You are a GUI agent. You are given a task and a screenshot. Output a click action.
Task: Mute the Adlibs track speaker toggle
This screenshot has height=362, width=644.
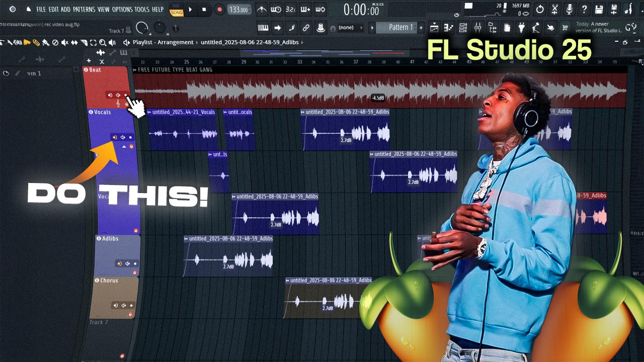click(127, 263)
